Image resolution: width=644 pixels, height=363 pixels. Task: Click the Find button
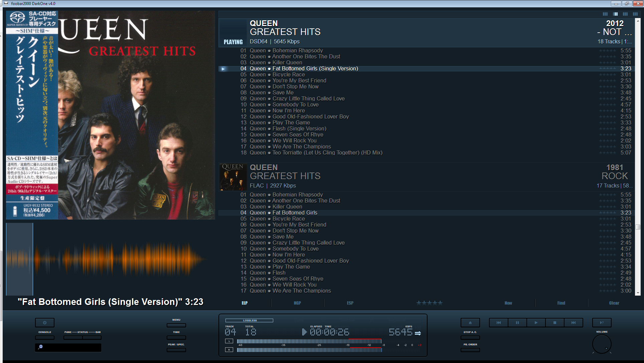pyautogui.click(x=561, y=303)
